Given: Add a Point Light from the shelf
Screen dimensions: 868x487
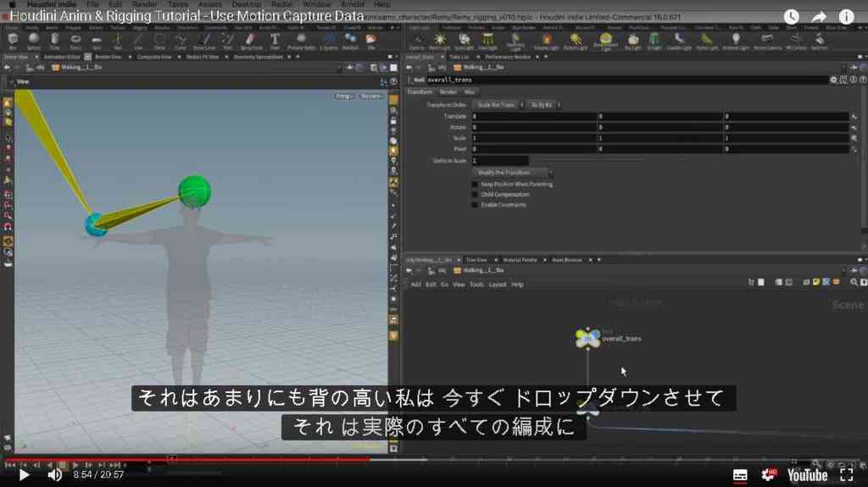Looking at the screenshot, I should [440, 41].
